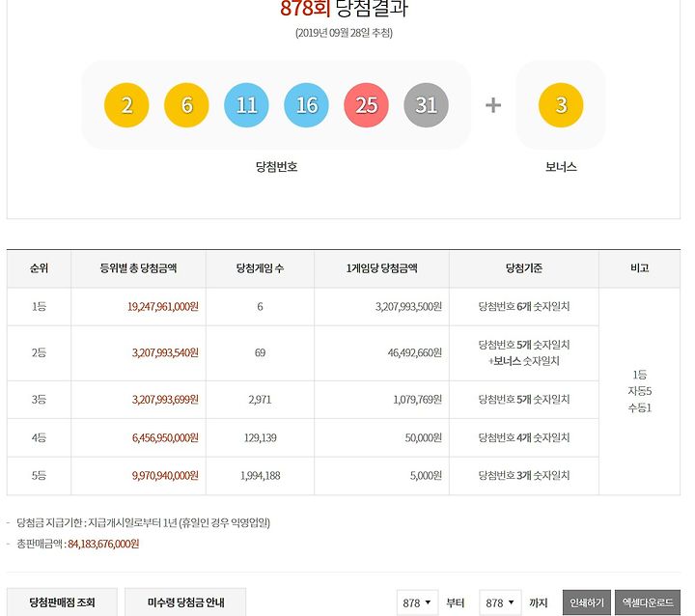Click the 당첨판매점 조회 button
This screenshot has height=616, width=695.
(62, 602)
